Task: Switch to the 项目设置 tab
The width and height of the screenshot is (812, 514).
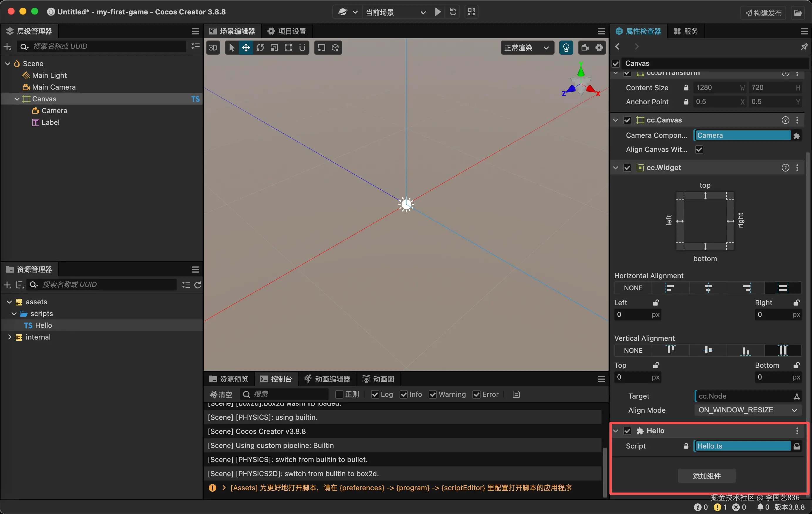Action: coord(287,31)
